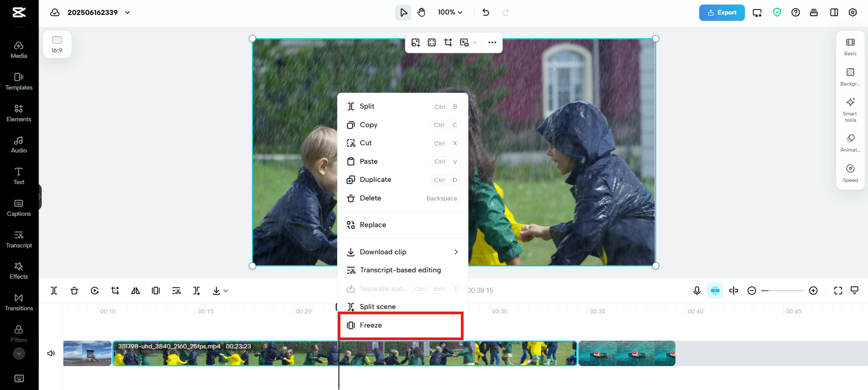
Task: Click the CapCut logo icon
Action: [19, 12]
